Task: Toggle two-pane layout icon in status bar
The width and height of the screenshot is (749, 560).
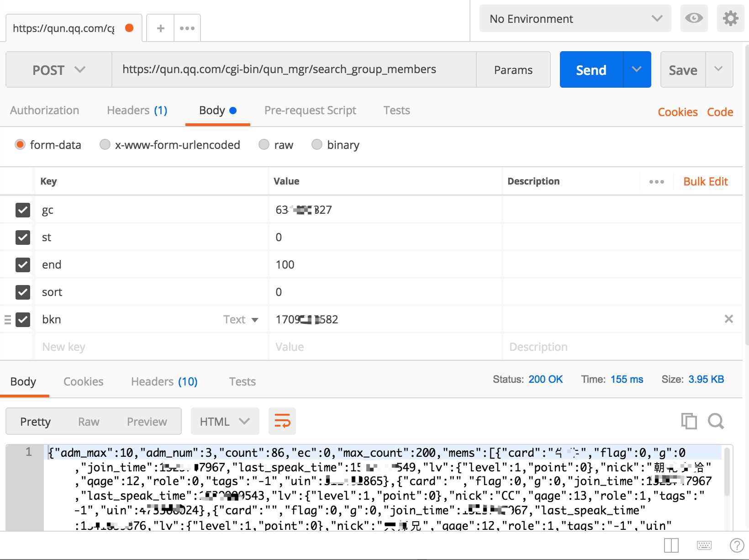Action: [671, 545]
